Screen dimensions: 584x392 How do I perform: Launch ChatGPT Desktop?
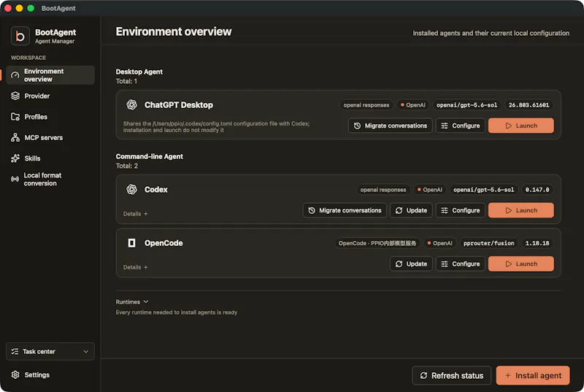[x=521, y=126]
